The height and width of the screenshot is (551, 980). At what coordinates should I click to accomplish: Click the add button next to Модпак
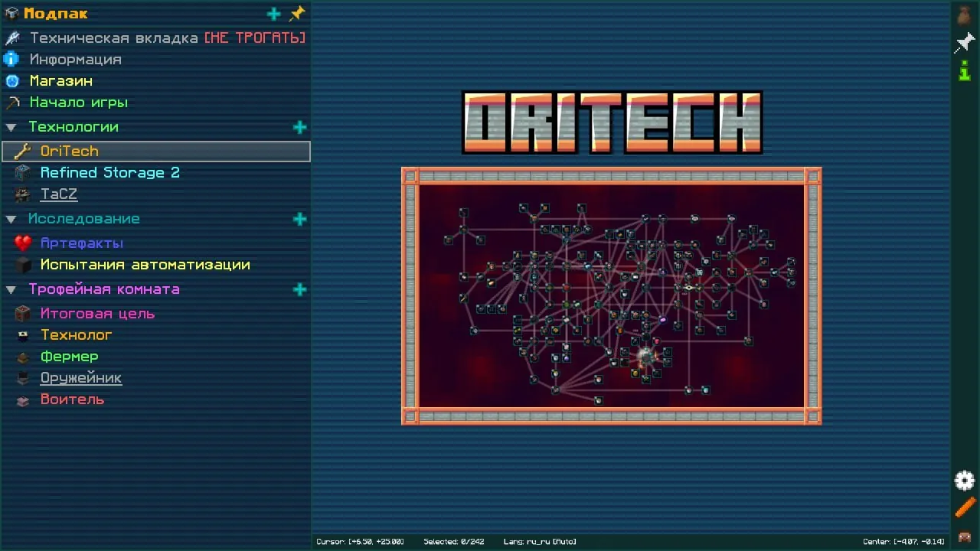click(x=273, y=14)
